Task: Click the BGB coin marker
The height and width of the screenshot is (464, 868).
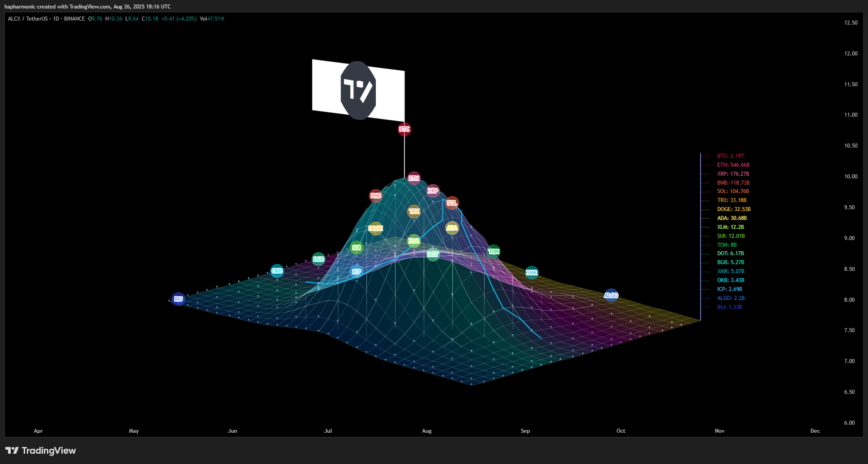Action: pos(319,259)
